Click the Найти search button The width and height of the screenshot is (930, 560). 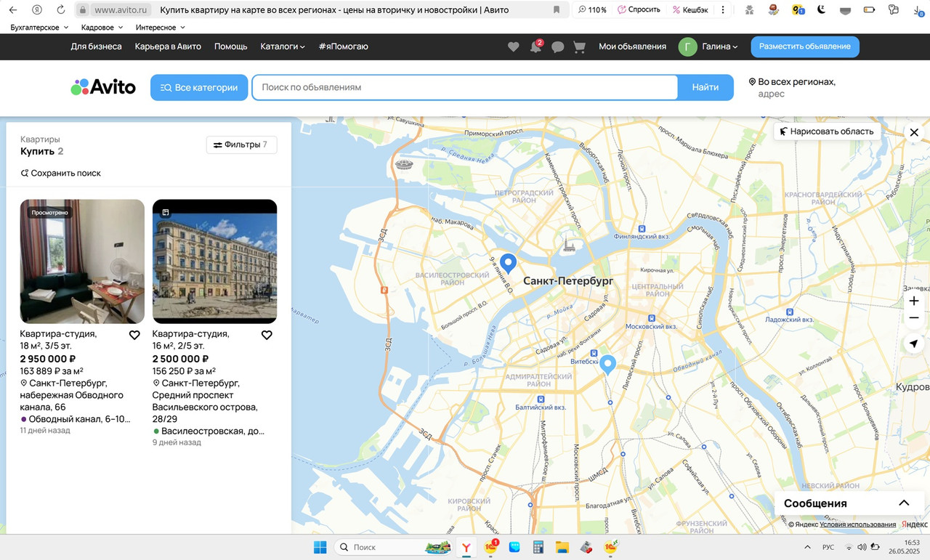(705, 87)
